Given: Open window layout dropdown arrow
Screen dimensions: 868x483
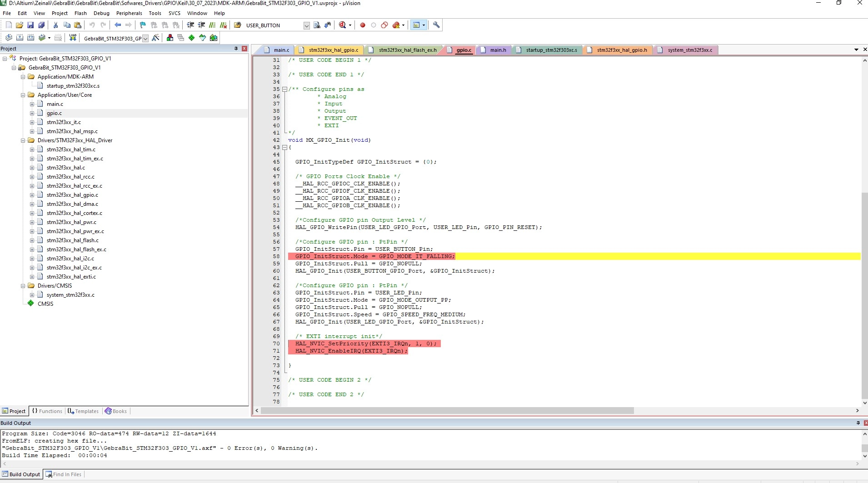Looking at the screenshot, I should click(424, 25).
